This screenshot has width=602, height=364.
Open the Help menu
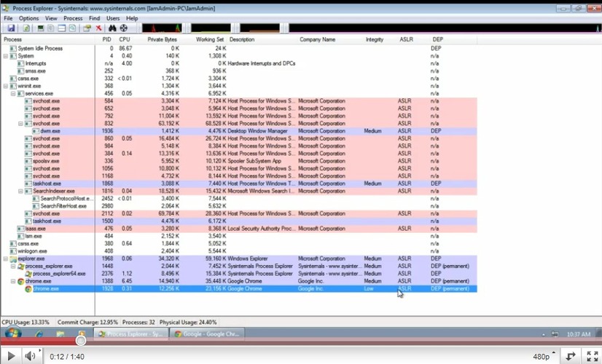(x=132, y=18)
